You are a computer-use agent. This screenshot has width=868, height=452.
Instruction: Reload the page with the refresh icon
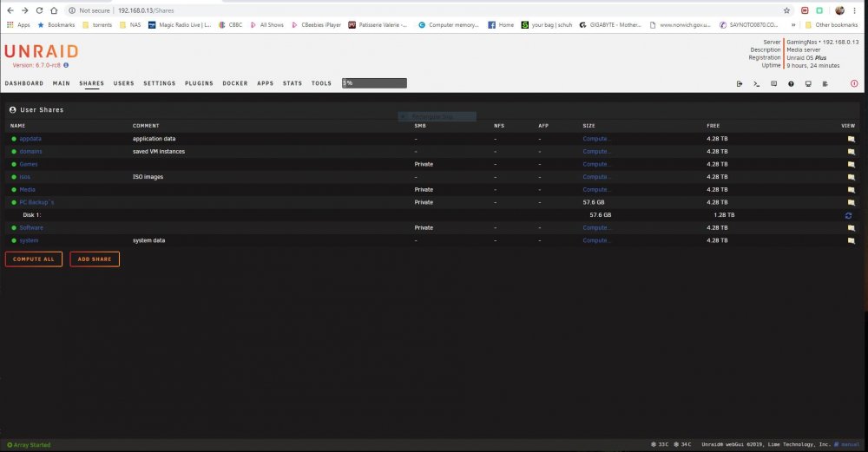point(39,10)
